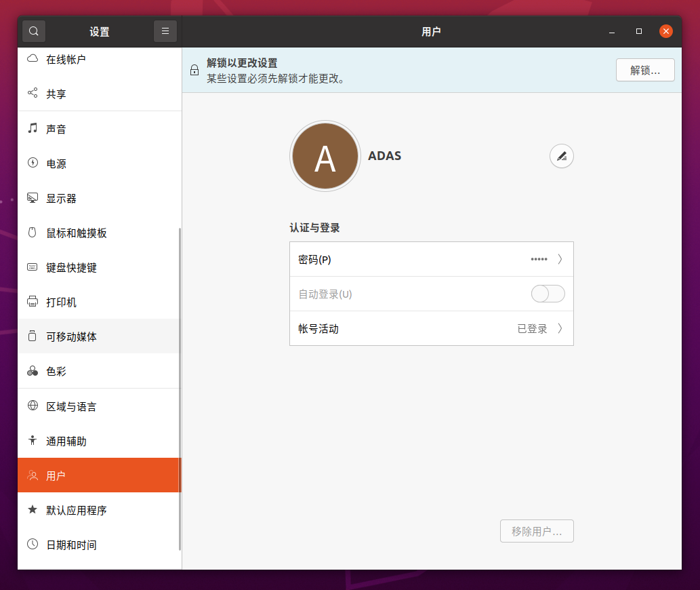This screenshot has height=590, width=700.
Task: Go to 打印机 settings
Action: click(x=100, y=302)
